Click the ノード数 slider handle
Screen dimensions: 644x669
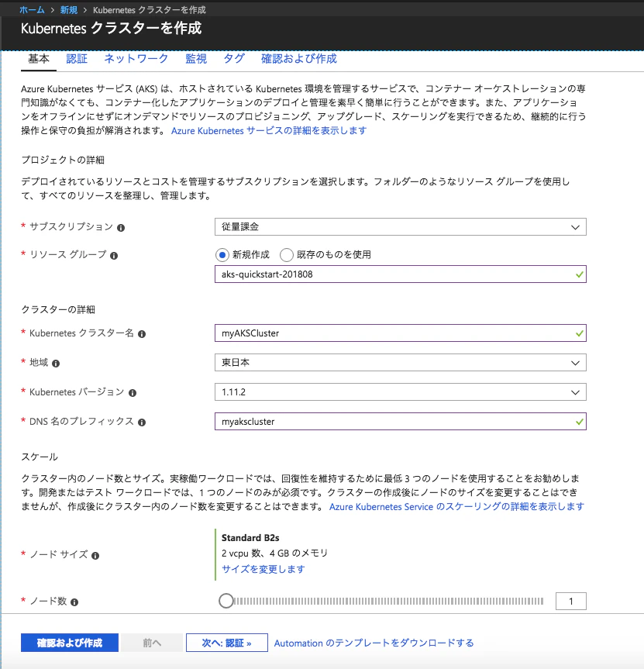pos(226,601)
